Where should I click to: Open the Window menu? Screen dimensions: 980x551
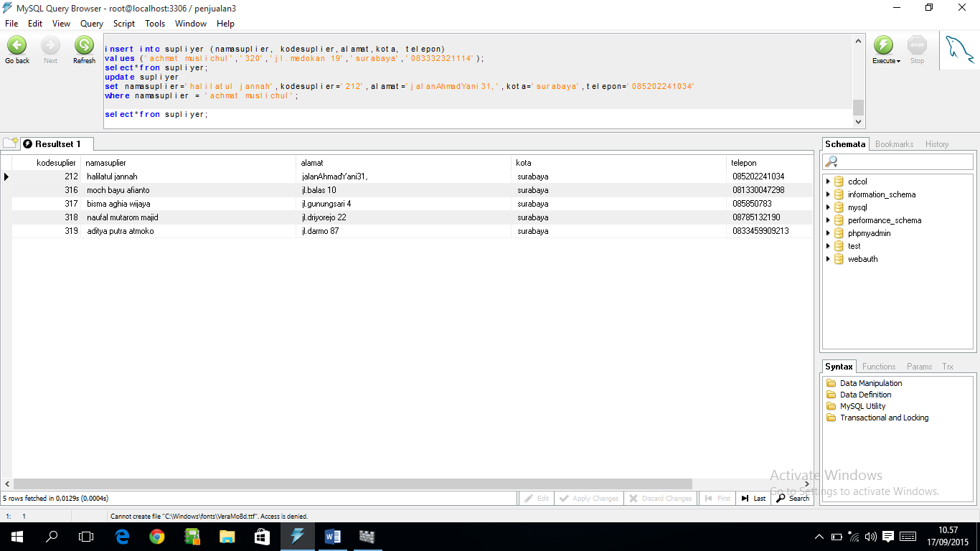pos(191,23)
